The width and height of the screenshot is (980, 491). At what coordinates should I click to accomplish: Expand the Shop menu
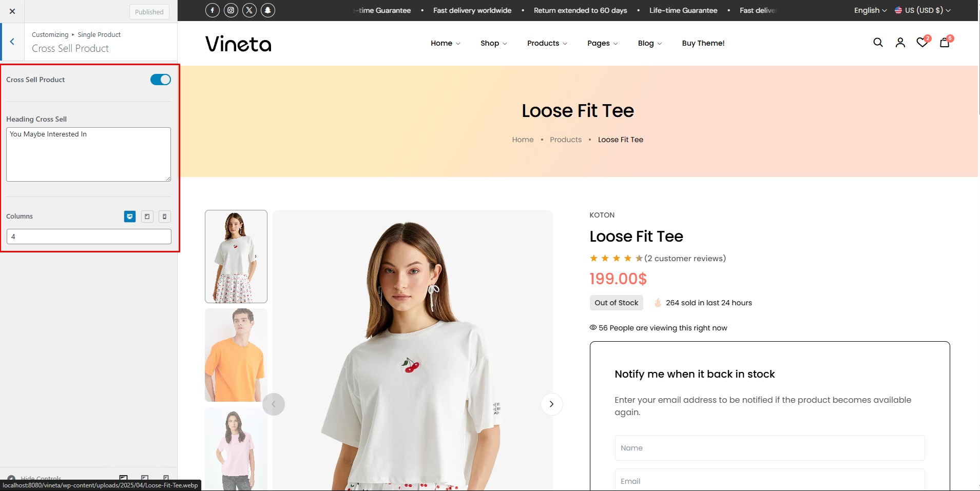coord(494,43)
